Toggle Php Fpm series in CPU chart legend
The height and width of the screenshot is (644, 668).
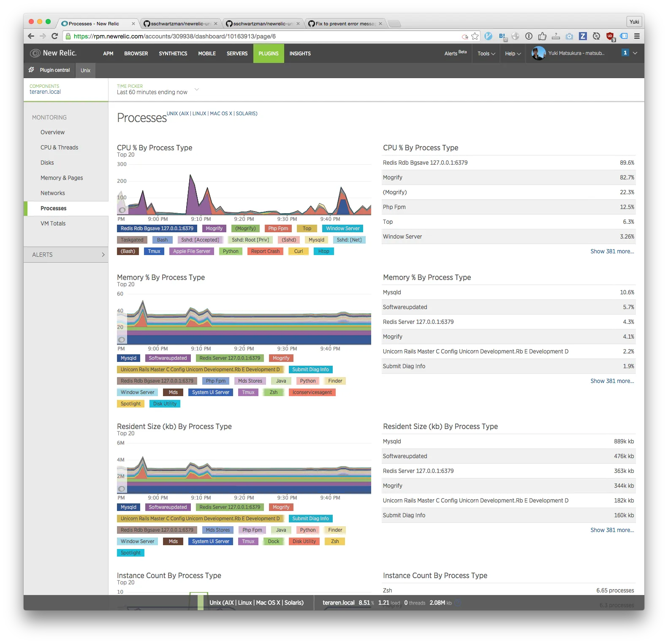278,228
